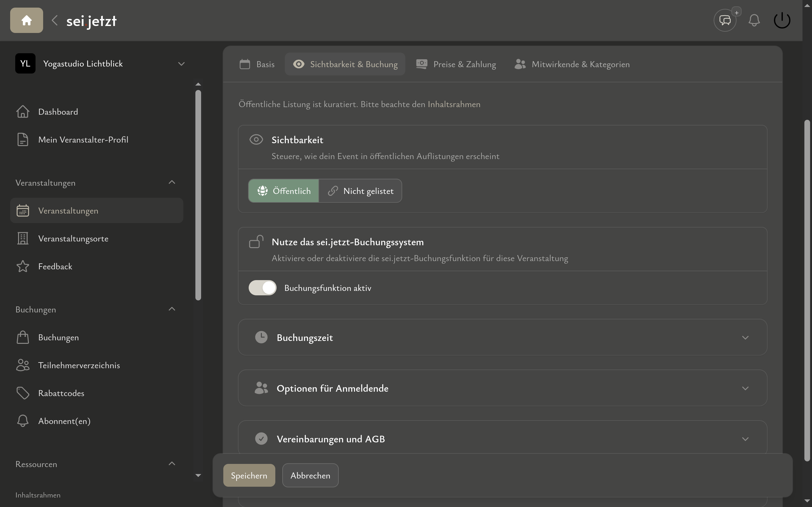This screenshot has width=812, height=507.
Task: Click the back arrow beside sei.jetzt logo
Action: click(55, 21)
